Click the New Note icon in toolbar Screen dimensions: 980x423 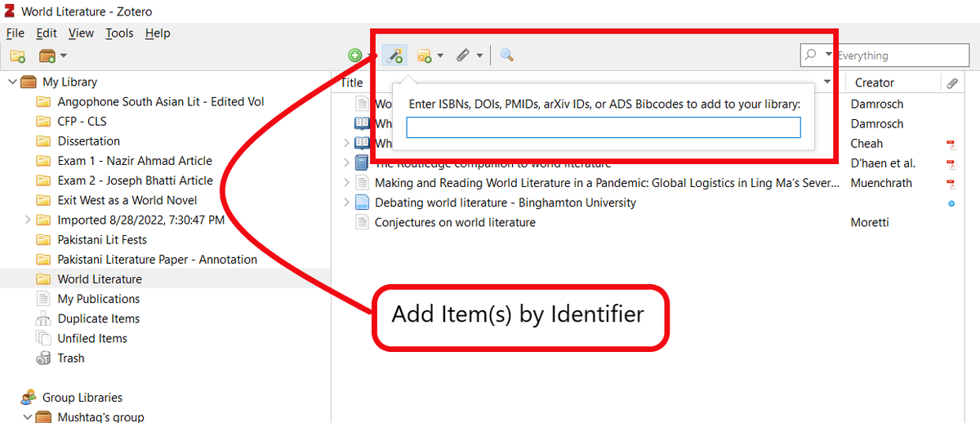(x=424, y=56)
